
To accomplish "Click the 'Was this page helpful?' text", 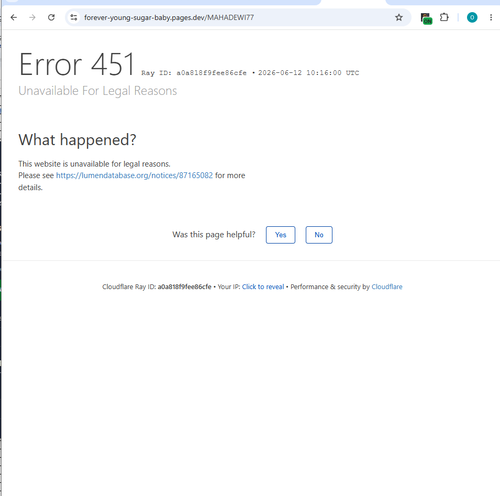I will click(x=214, y=235).
